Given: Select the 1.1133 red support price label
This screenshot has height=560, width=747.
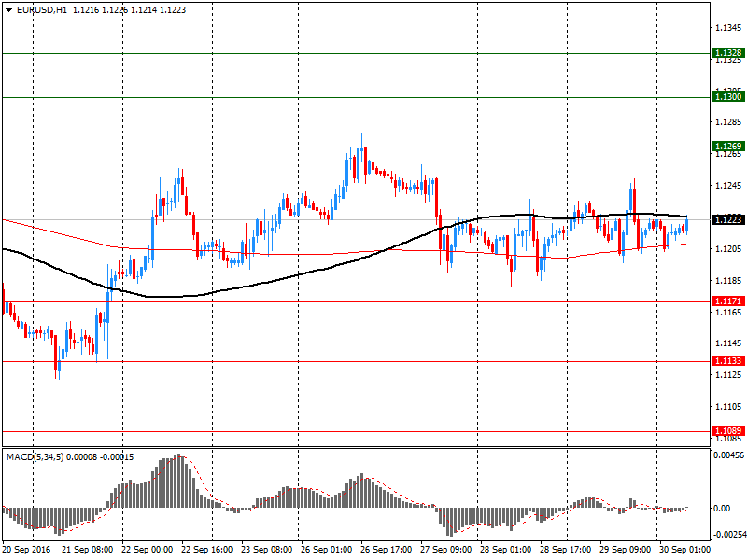Looking at the screenshot, I should [x=728, y=360].
